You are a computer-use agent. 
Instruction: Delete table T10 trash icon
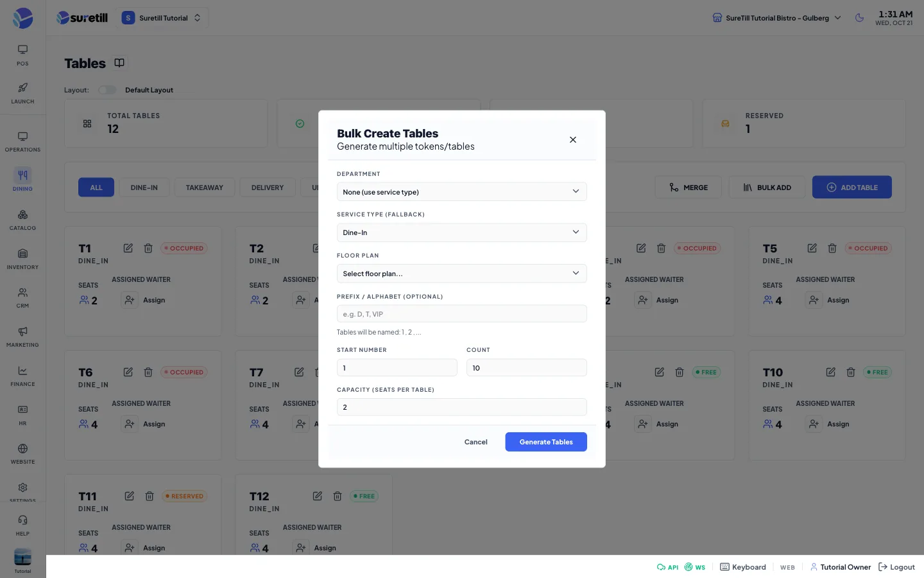tap(851, 372)
